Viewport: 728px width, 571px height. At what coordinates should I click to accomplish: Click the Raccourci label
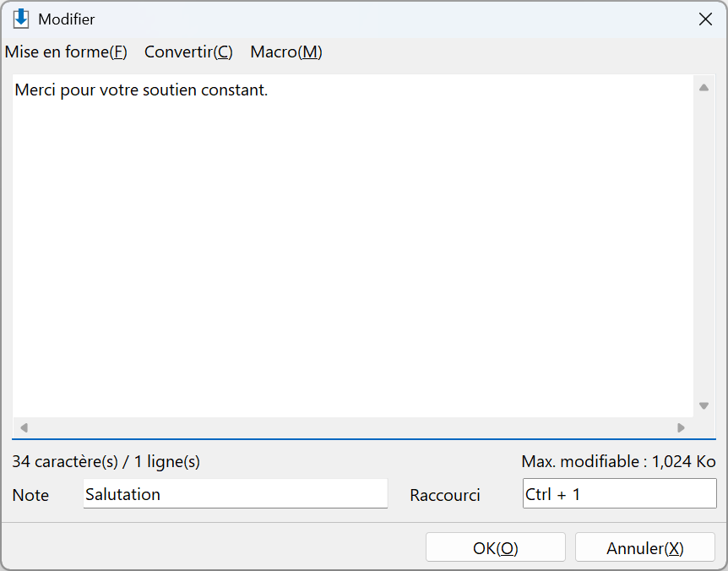pyautogui.click(x=445, y=495)
